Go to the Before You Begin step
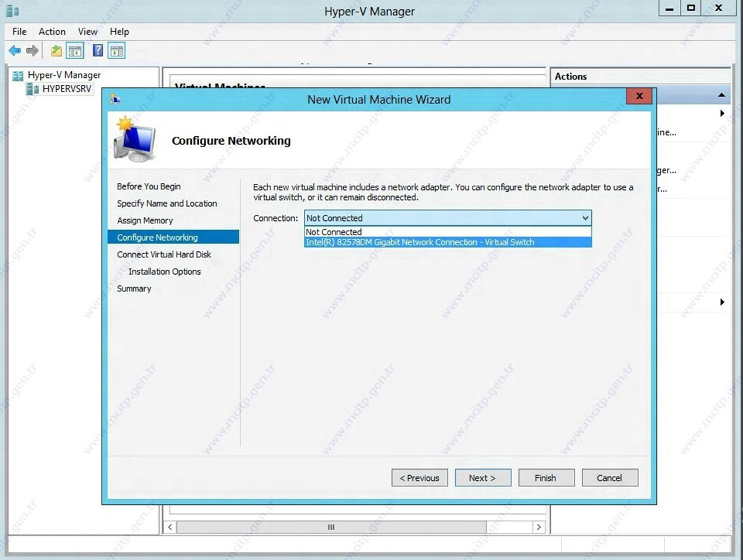 tap(149, 186)
